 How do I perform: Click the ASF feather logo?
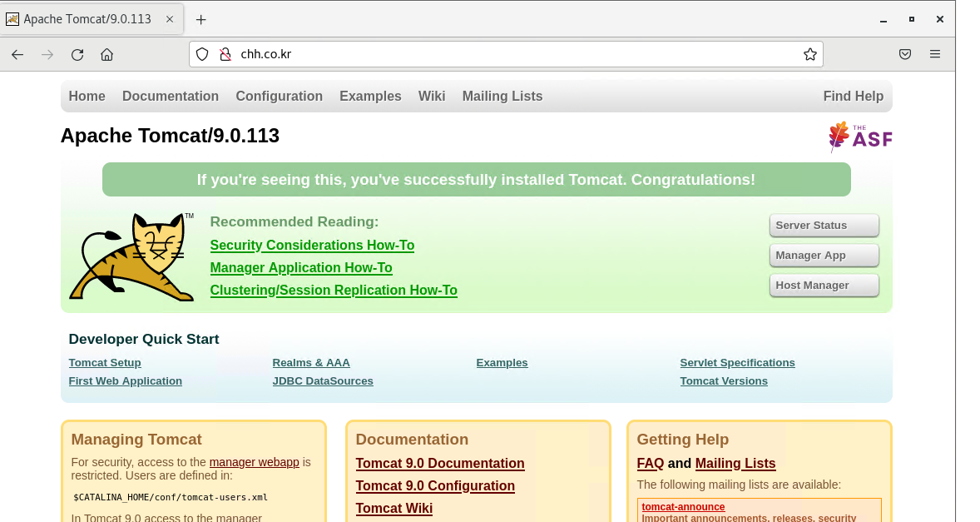(860, 137)
